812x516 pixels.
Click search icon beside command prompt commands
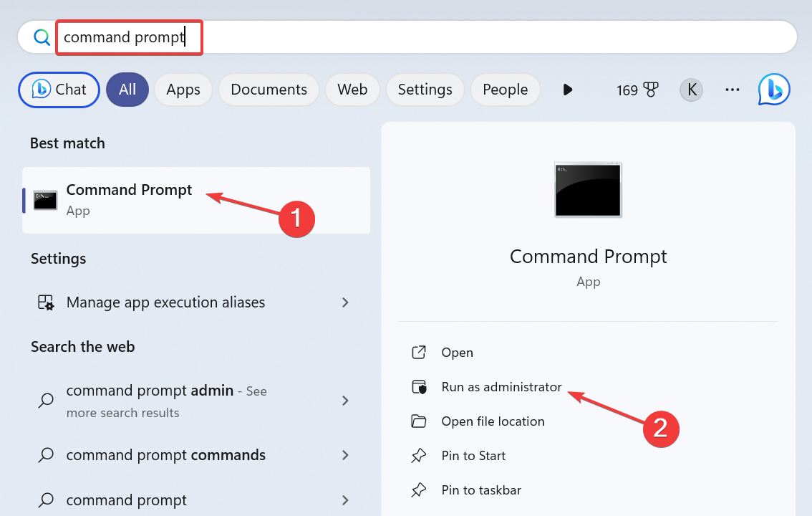[x=46, y=455]
